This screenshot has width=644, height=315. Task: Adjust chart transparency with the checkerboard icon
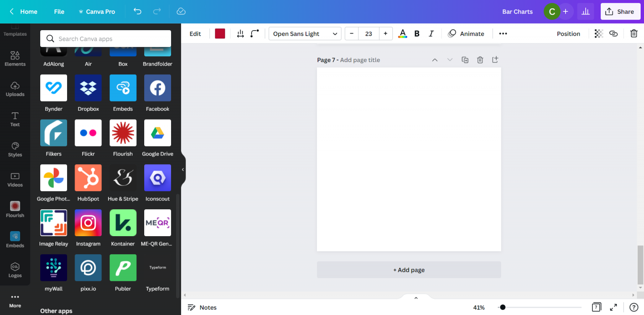pos(598,33)
